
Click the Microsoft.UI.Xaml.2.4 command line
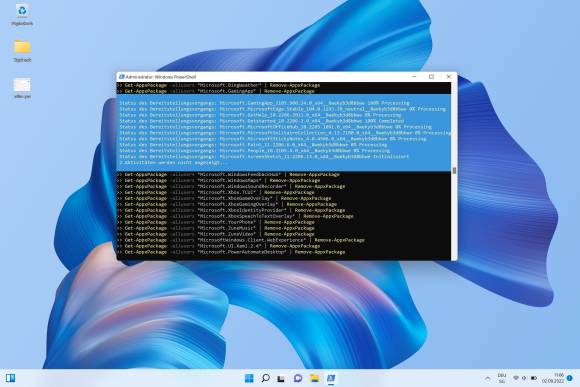point(219,246)
